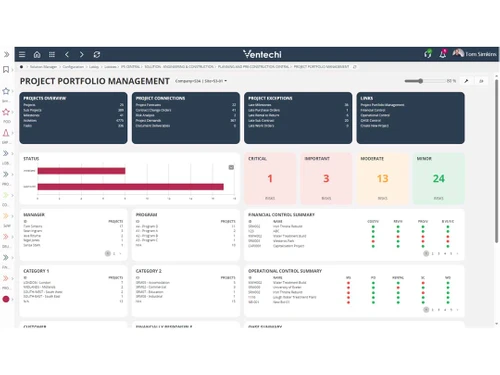The height and width of the screenshot is (375, 500).
Task: Open Project Demands row in Project Connections
Action: (x=186, y=120)
